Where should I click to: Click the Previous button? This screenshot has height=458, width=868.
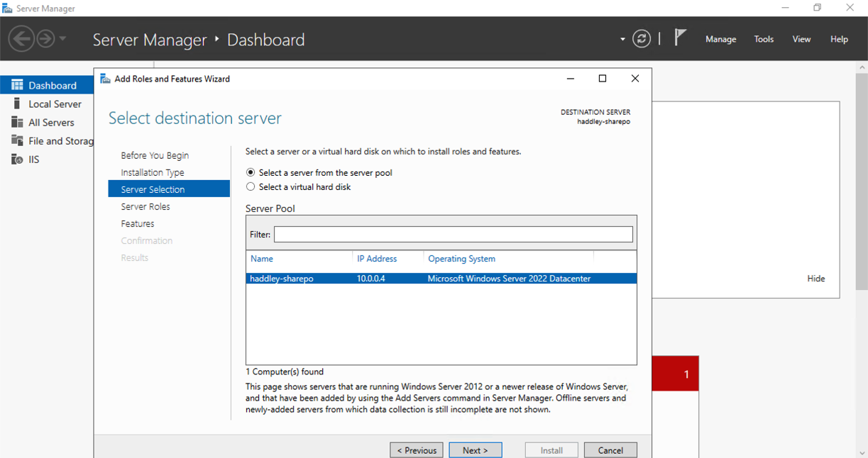(417, 450)
